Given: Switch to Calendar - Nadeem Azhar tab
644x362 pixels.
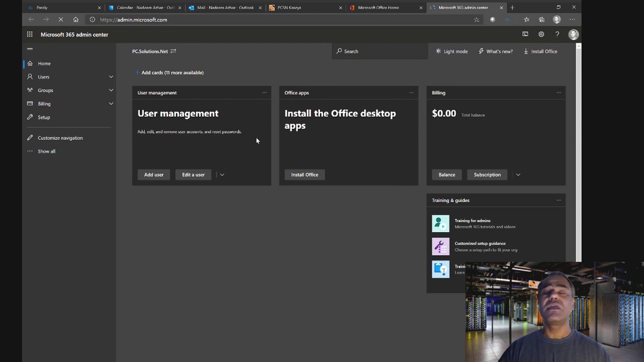Looking at the screenshot, I should point(144,8).
